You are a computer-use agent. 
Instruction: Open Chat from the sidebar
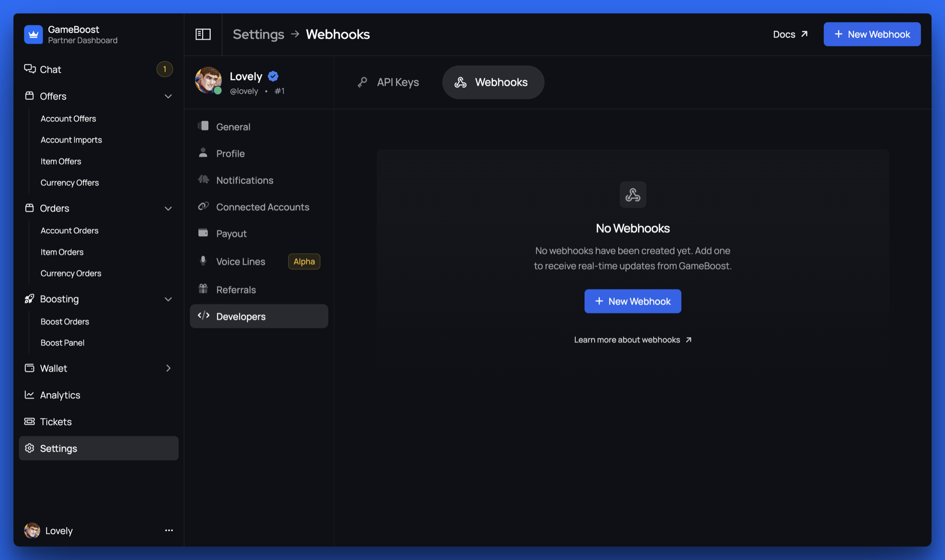[x=50, y=69]
